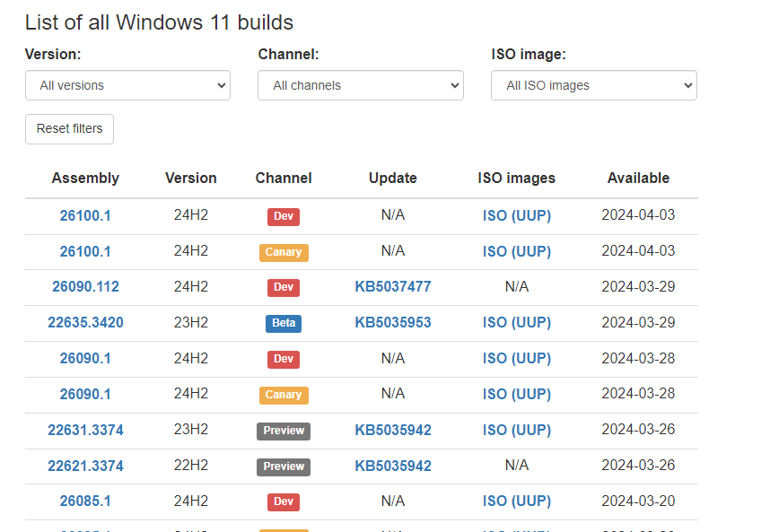Image resolution: width=761 pixels, height=532 pixels.
Task: Open the Version filter dropdown
Action: pos(127,85)
